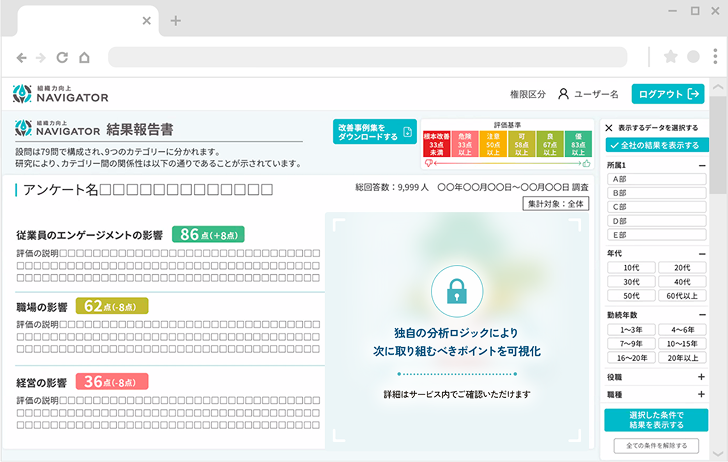
Task: Select the D部 filter
Action: click(656, 221)
